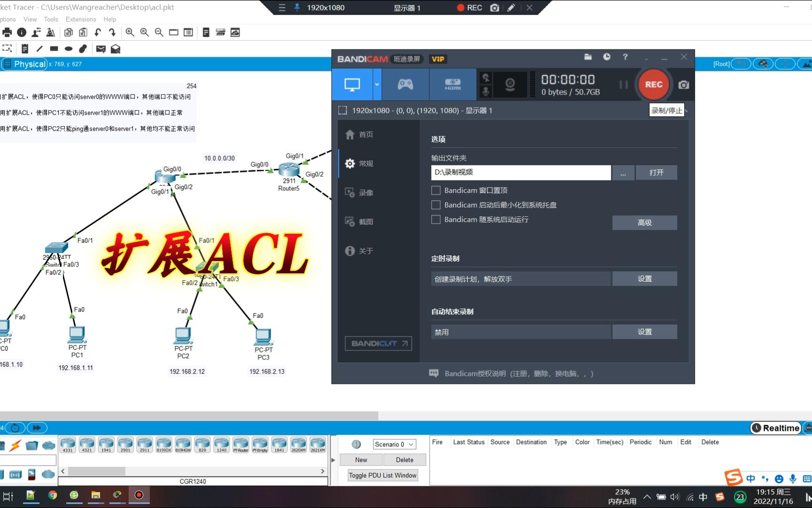Pick the 4331 router from device list
The image size is (812, 508).
pos(68,444)
